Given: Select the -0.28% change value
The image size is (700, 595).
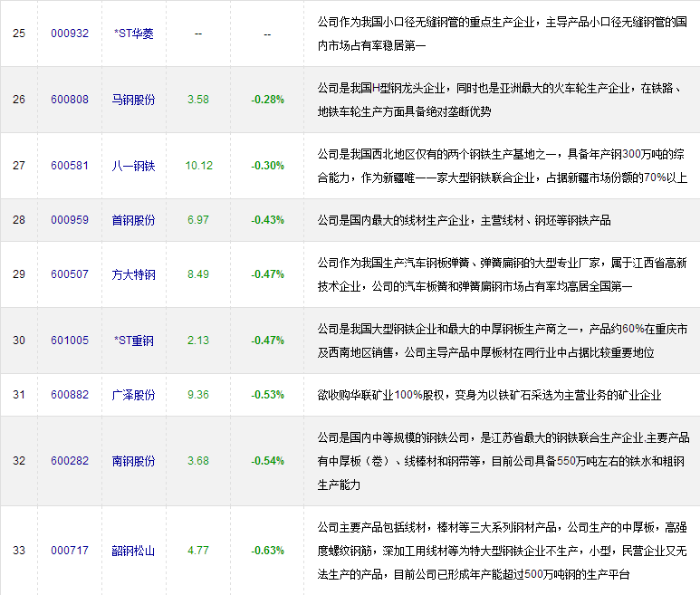Looking at the screenshot, I should pos(267,100).
